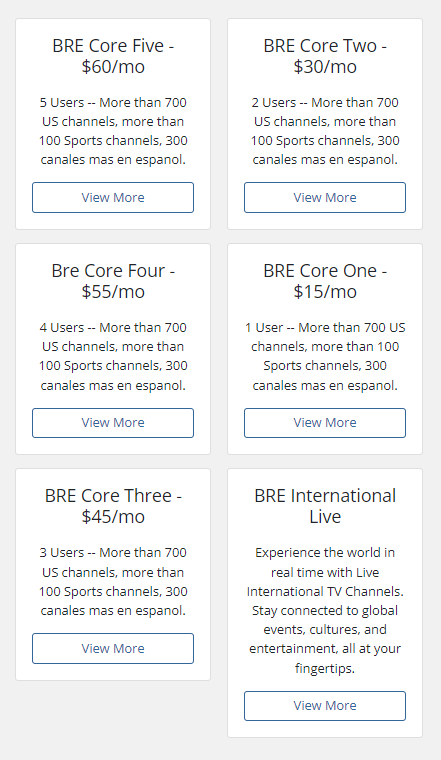441x760 pixels.
Task: Click the 2 Users plan description text
Action: click(325, 131)
